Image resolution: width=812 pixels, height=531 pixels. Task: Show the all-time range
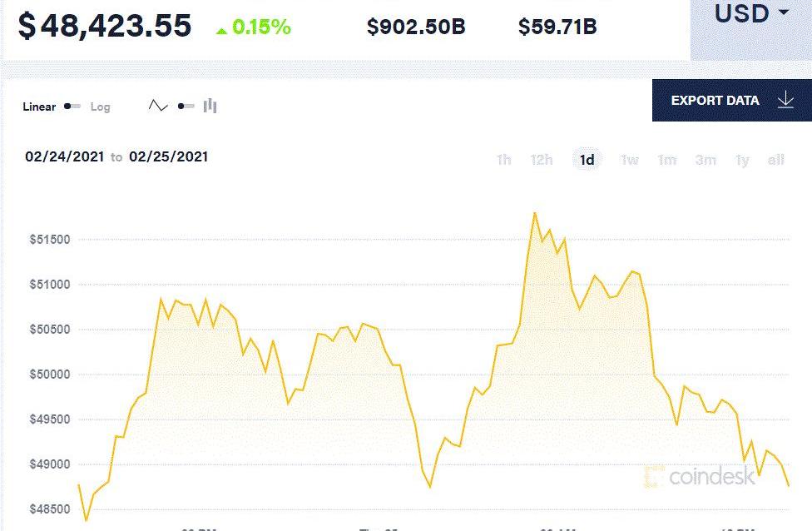(x=776, y=160)
